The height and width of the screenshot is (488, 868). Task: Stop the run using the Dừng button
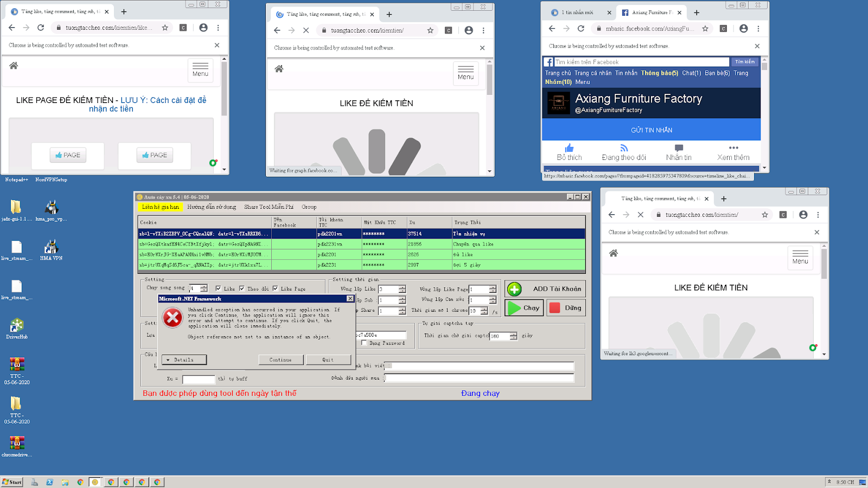(x=566, y=308)
